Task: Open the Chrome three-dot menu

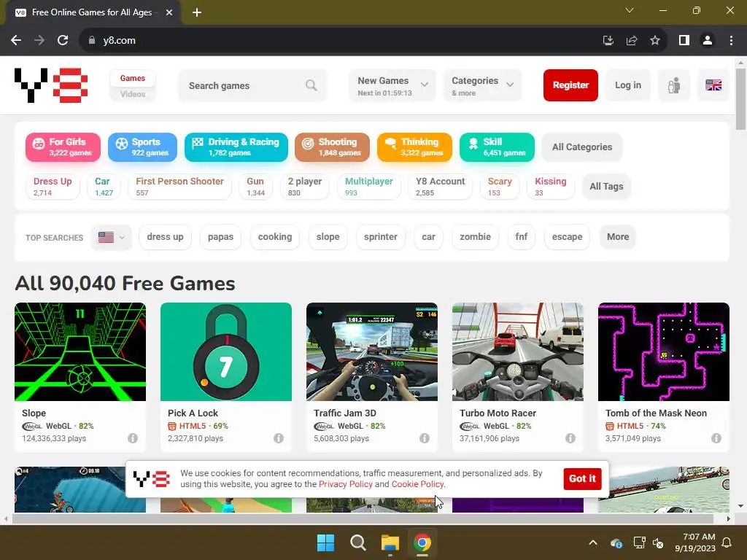Action: pyautogui.click(x=731, y=41)
